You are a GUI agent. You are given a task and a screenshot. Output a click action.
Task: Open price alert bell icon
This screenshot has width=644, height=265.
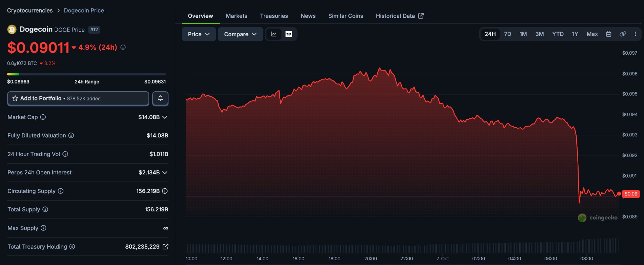point(160,98)
